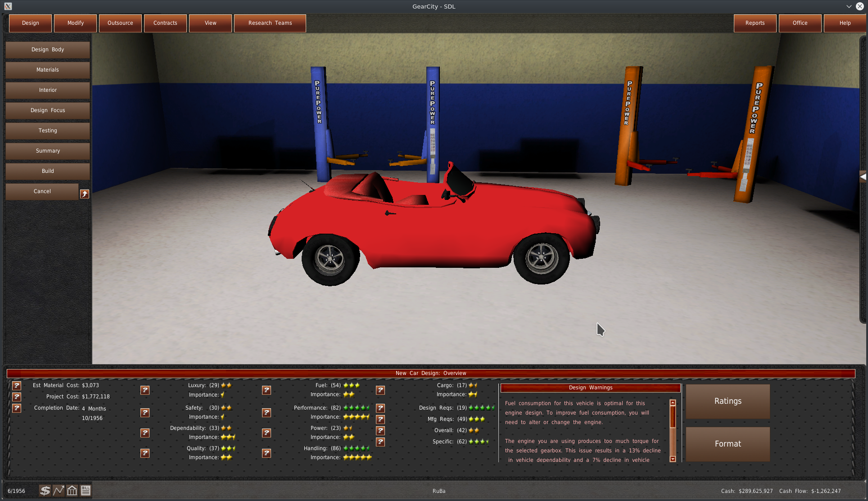This screenshot has width=868, height=501.
Task: Open the Research Teams menu
Action: [270, 23]
